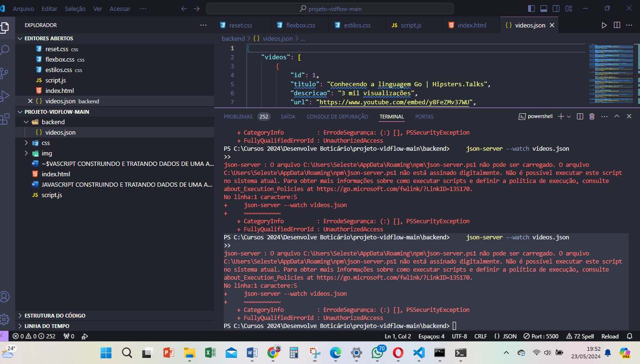Open the Ver menu
The width and height of the screenshot is (640, 364).
pyautogui.click(x=98, y=9)
